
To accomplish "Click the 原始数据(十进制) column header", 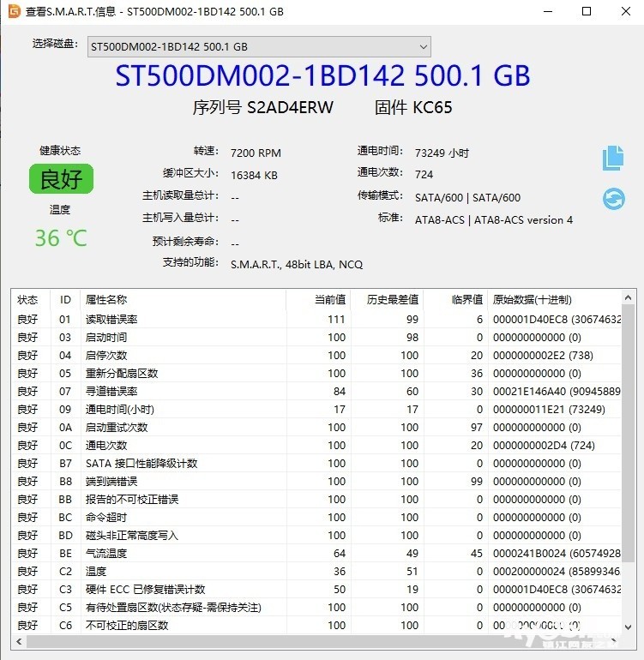I will coord(532,300).
